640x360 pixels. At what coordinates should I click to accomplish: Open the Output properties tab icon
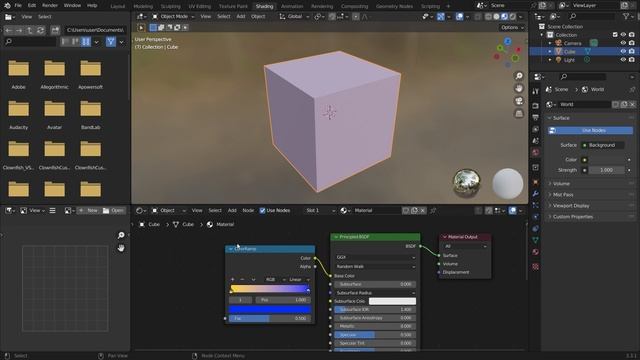pos(536,118)
